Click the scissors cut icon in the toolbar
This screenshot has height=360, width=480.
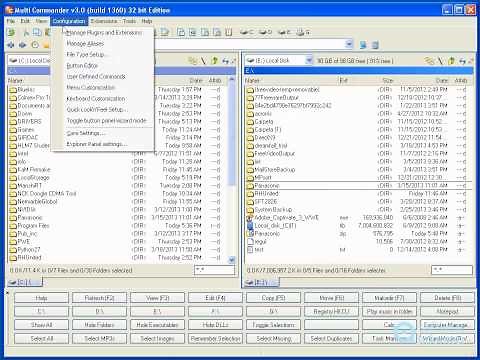click(26, 32)
